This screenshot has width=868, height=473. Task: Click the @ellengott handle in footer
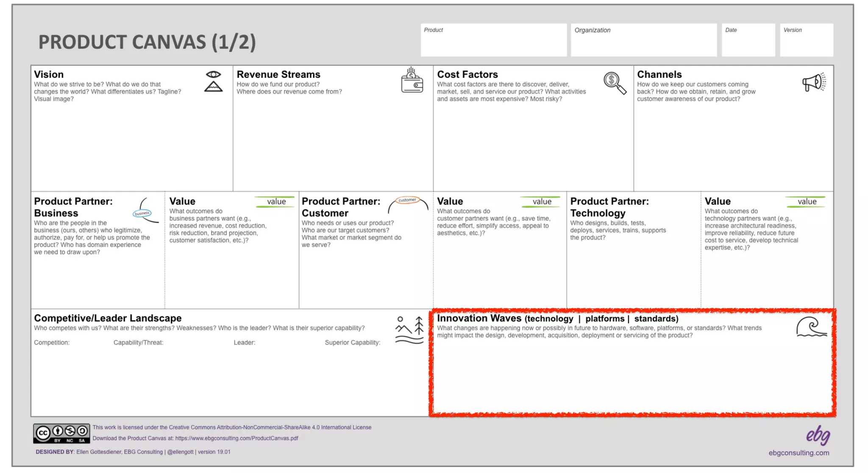[180, 452]
